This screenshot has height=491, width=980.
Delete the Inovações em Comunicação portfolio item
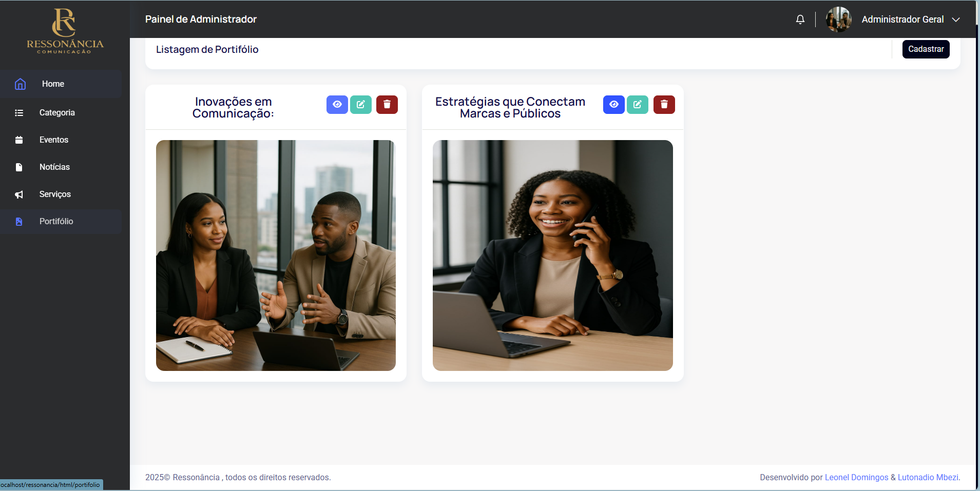click(x=387, y=105)
